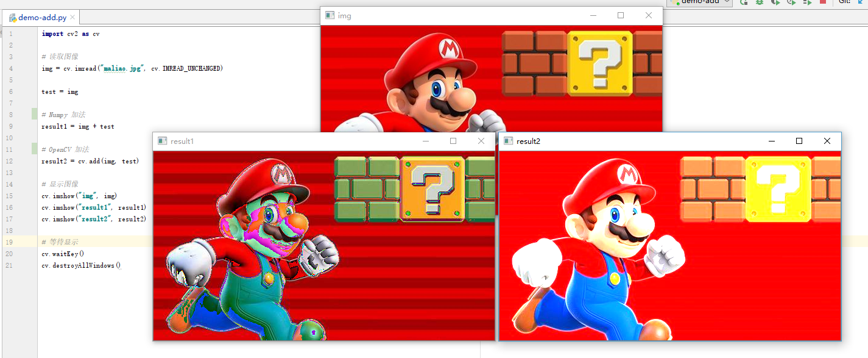The image size is (868, 358).
Task: Click the result2 window system icon
Action: (x=508, y=141)
